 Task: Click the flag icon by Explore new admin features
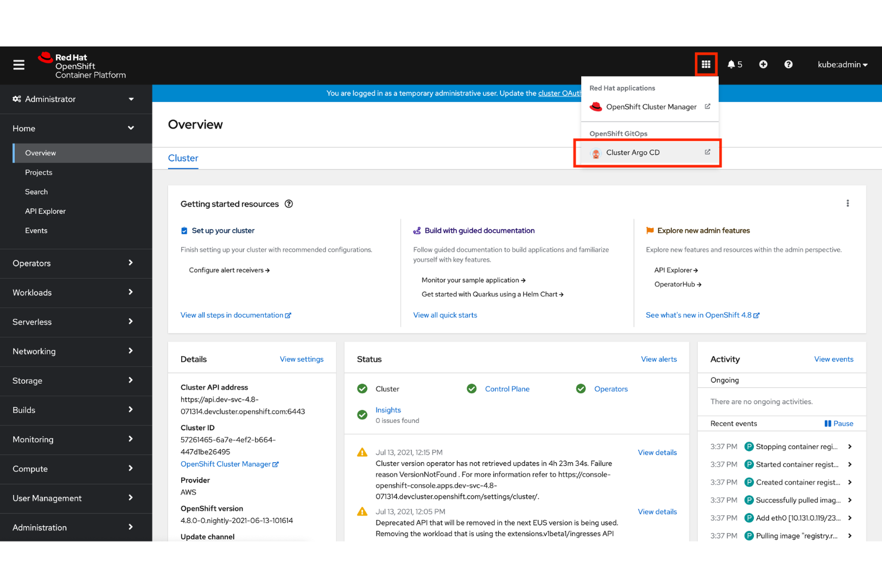650,231
